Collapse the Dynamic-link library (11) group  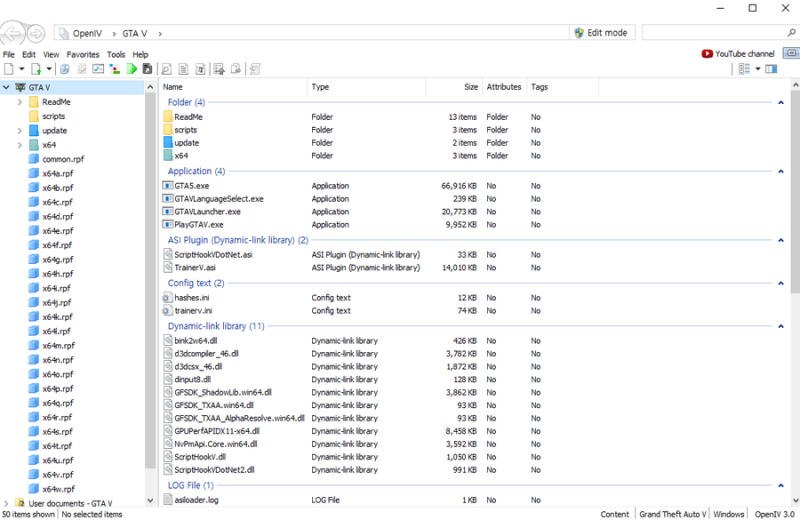(780, 326)
